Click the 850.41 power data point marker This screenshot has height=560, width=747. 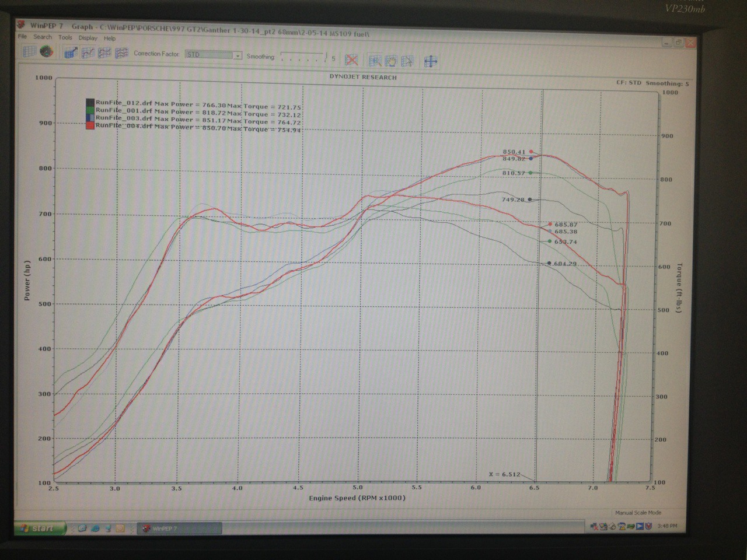[x=531, y=152]
